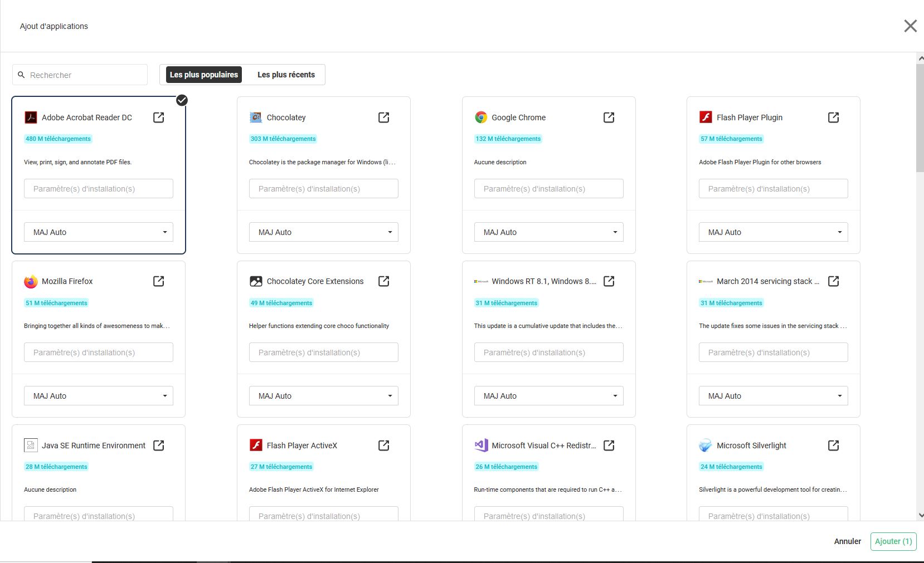Image resolution: width=924 pixels, height=563 pixels.
Task: Open Microsoft Silverlight external link icon
Action: (x=833, y=445)
